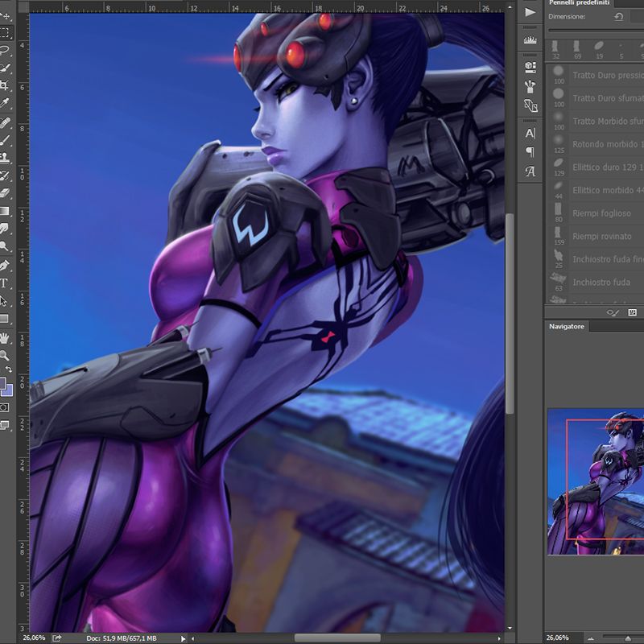This screenshot has height=644, width=644.
Task: Choose the Rotondo morbido brush preset
Action: coord(596,144)
